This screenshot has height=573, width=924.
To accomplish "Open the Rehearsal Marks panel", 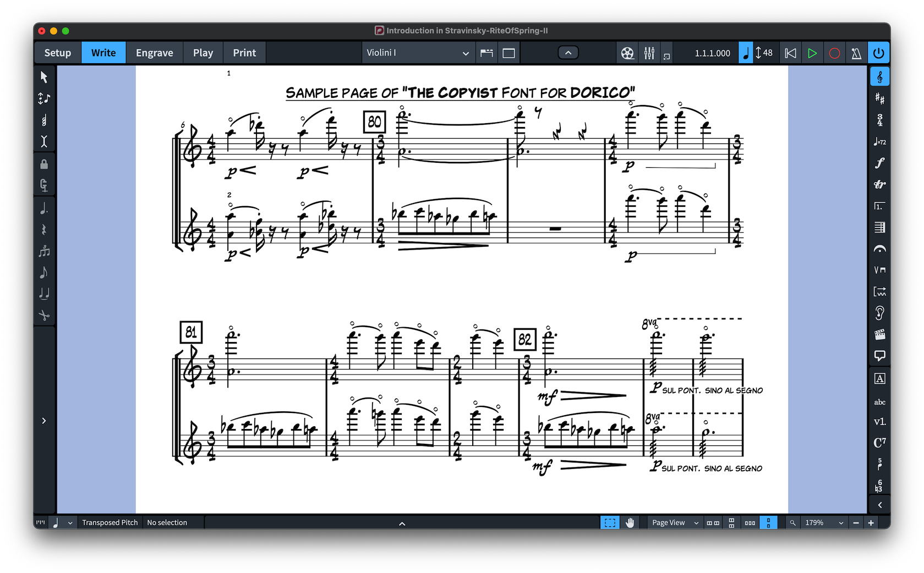I will pyautogui.click(x=879, y=378).
